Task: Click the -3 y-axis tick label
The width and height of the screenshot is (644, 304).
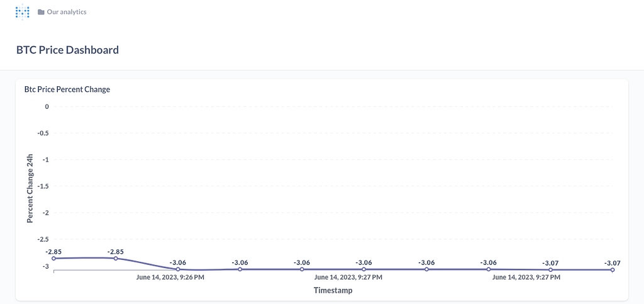Action: click(x=45, y=266)
